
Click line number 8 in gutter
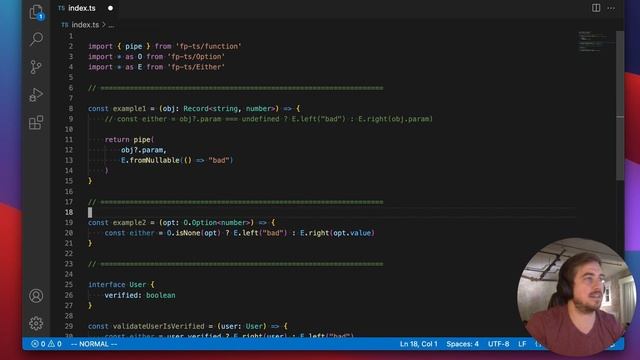click(71, 109)
